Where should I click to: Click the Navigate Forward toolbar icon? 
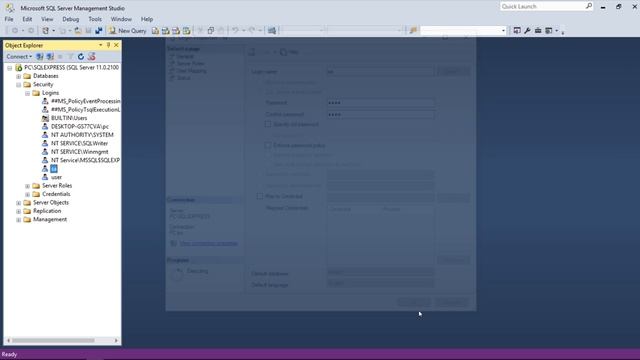[x=31, y=31]
